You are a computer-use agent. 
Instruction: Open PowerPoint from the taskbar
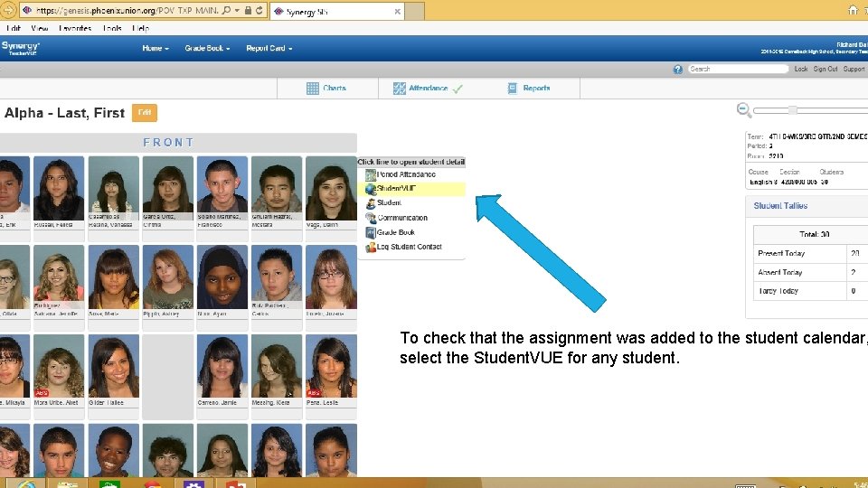click(236, 484)
